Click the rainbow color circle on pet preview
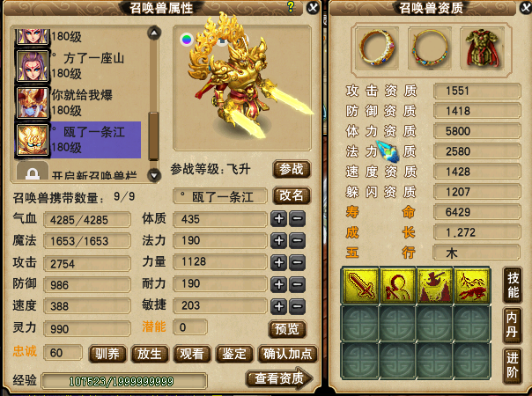 186,40
